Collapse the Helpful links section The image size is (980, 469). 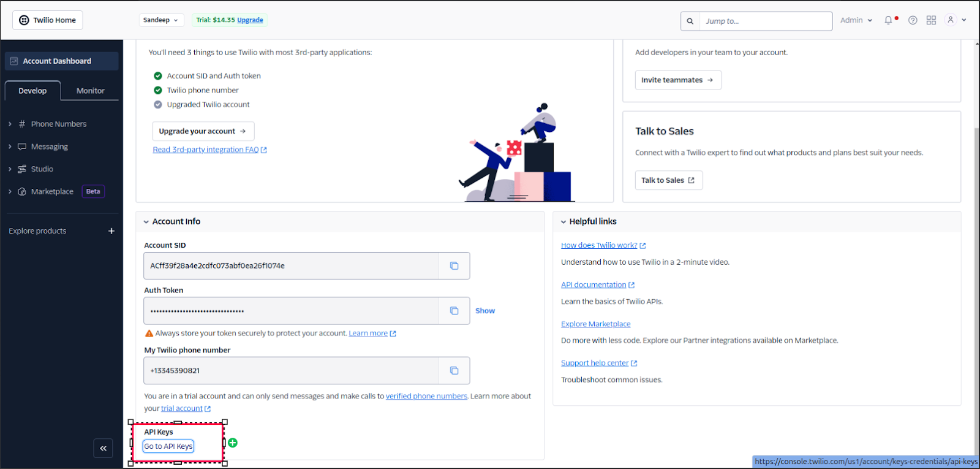(563, 222)
